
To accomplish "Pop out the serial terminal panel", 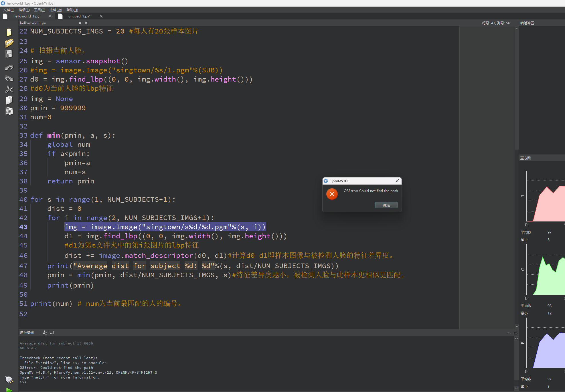I will pyautogui.click(x=515, y=332).
